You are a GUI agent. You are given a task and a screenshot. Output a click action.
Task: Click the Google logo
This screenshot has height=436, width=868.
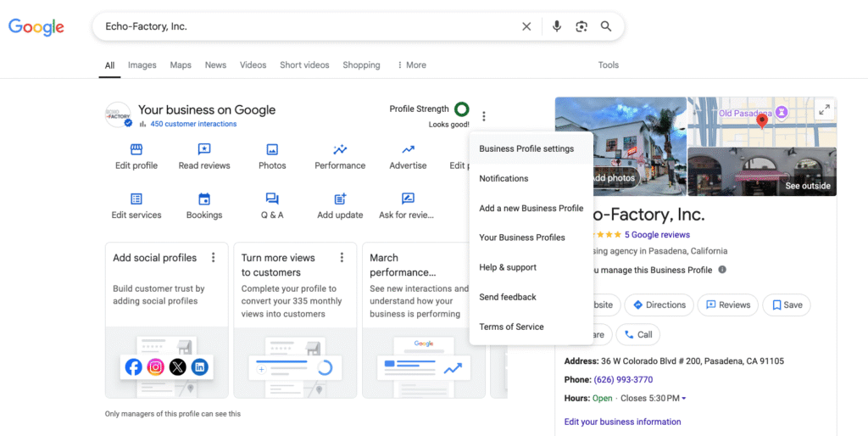point(36,26)
